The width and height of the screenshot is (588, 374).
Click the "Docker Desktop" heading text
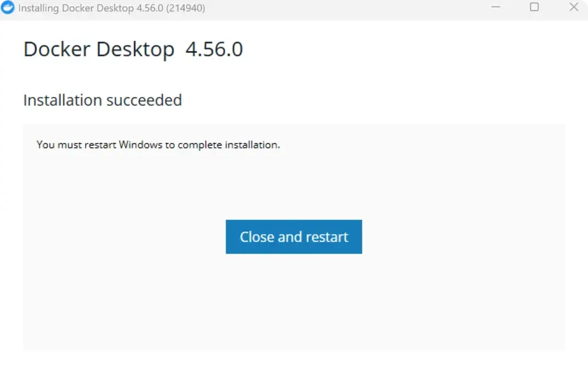click(x=98, y=49)
